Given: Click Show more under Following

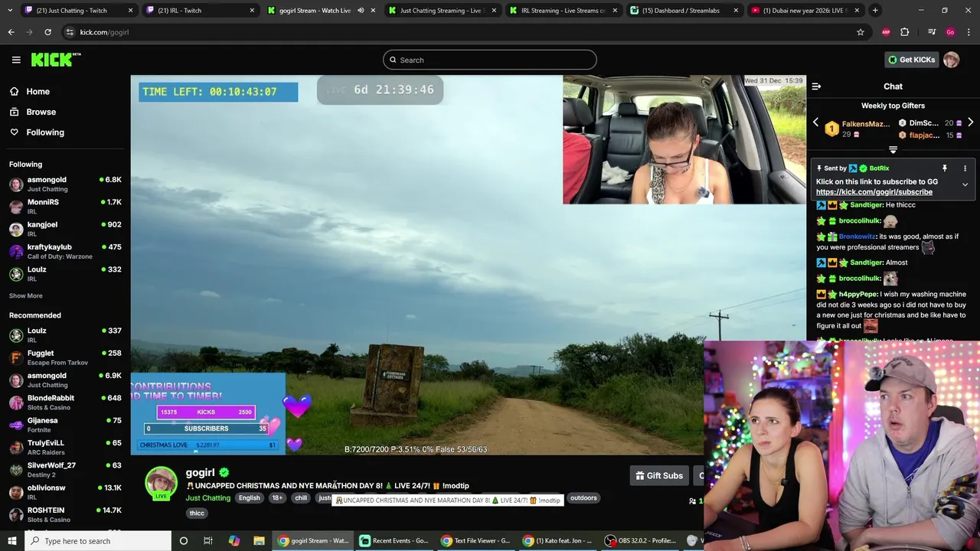Looking at the screenshot, I should coord(25,295).
